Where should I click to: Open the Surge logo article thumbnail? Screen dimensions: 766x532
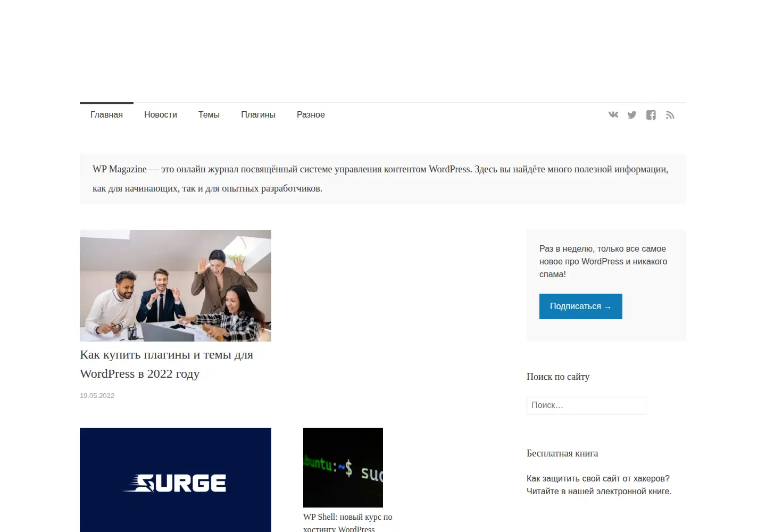[x=176, y=480]
